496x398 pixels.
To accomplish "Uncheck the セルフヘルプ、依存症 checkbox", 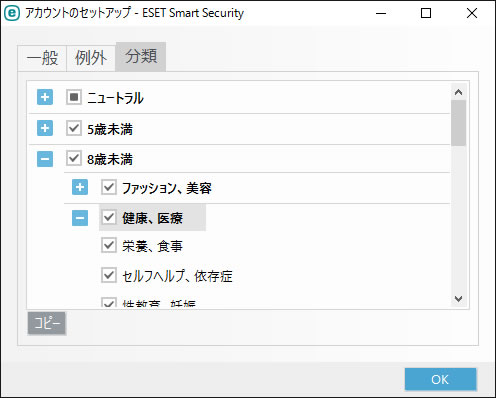I will 109,275.
